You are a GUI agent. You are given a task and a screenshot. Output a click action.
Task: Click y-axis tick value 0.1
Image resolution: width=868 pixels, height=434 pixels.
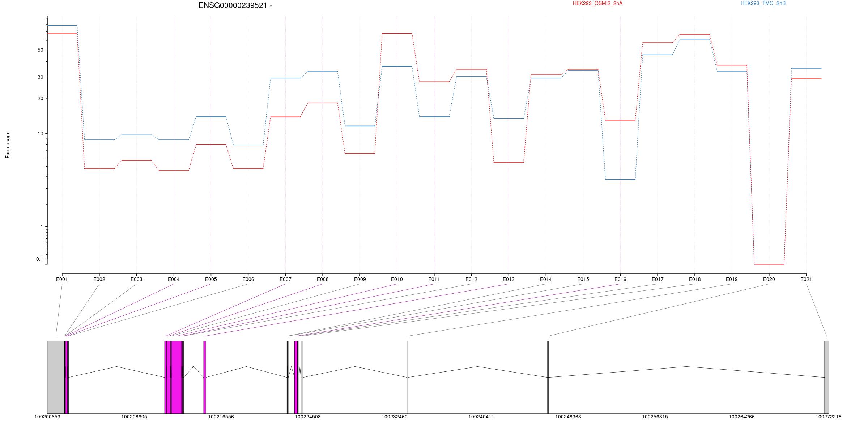pos(40,259)
